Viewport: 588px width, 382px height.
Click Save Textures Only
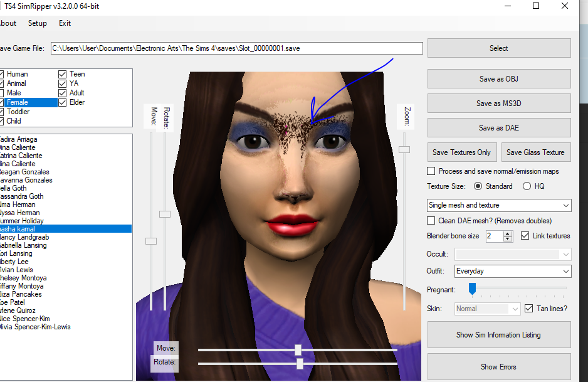(462, 152)
